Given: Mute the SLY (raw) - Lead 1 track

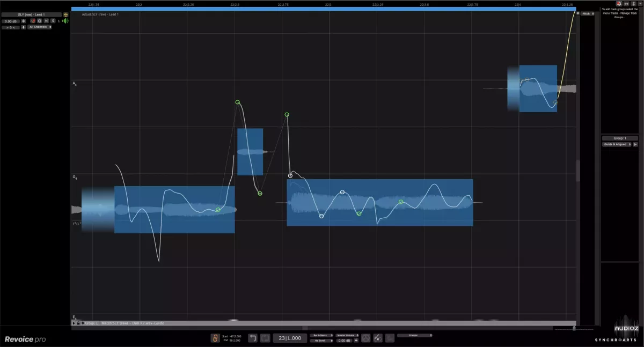Looking at the screenshot, I should click(x=46, y=21).
